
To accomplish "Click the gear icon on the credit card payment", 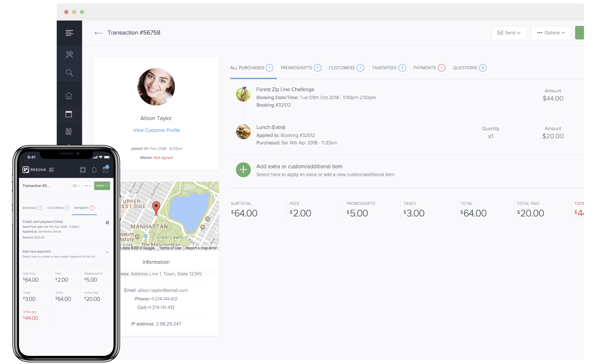I will 107,222.
